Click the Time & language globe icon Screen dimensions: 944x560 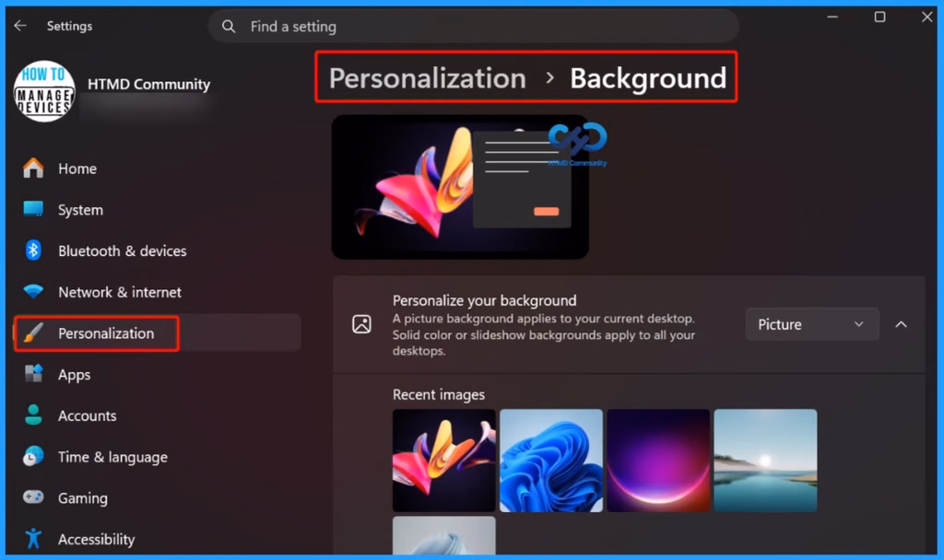click(x=33, y=457)
